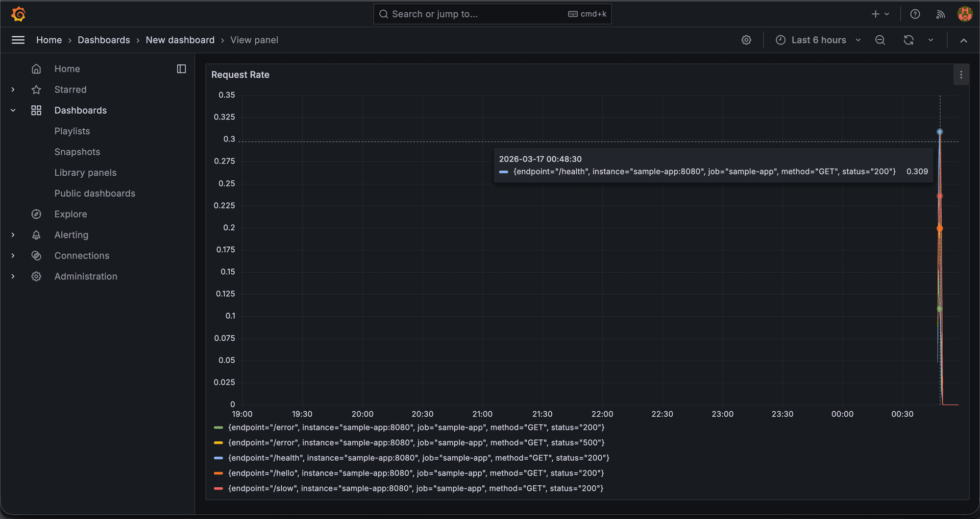Click the 21:00 x-axis label
Screen dimensions: 980x519
pos(482,414)
